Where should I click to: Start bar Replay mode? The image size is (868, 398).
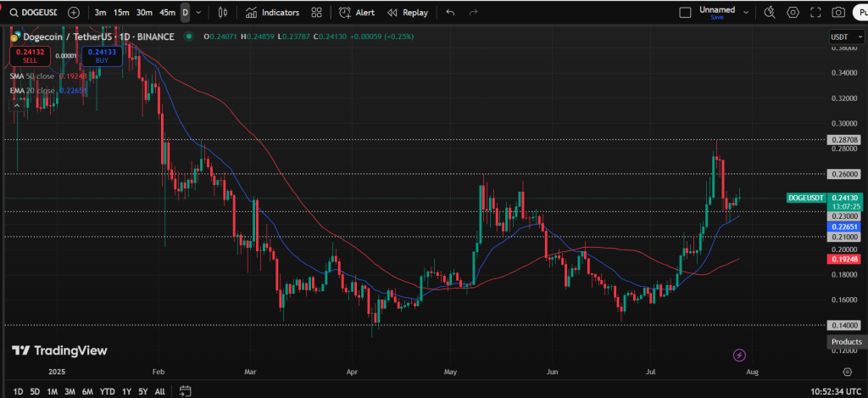click(x=408, y=12)
